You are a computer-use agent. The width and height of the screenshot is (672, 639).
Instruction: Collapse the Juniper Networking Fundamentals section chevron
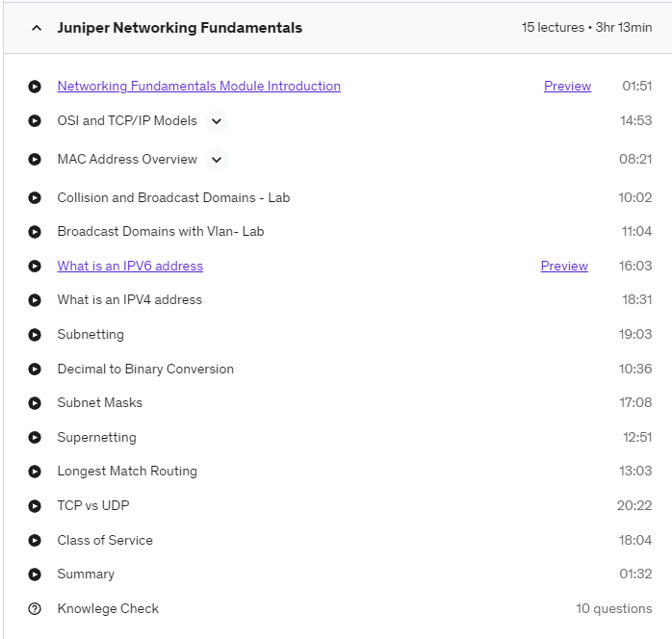pyautogui.click(x=37, y=28)
